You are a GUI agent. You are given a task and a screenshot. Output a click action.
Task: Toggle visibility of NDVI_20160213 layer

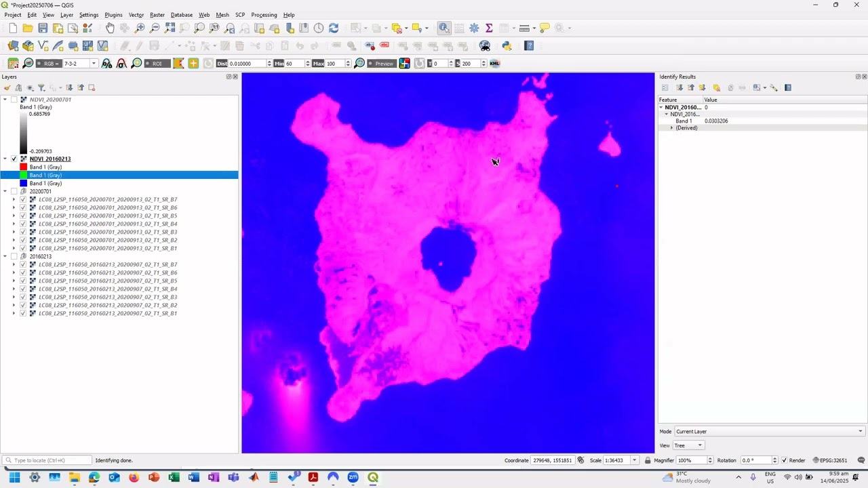coord(14,159)
